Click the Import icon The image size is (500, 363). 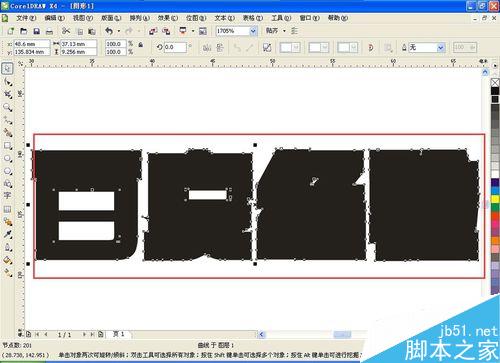click(x=153, y=31)
